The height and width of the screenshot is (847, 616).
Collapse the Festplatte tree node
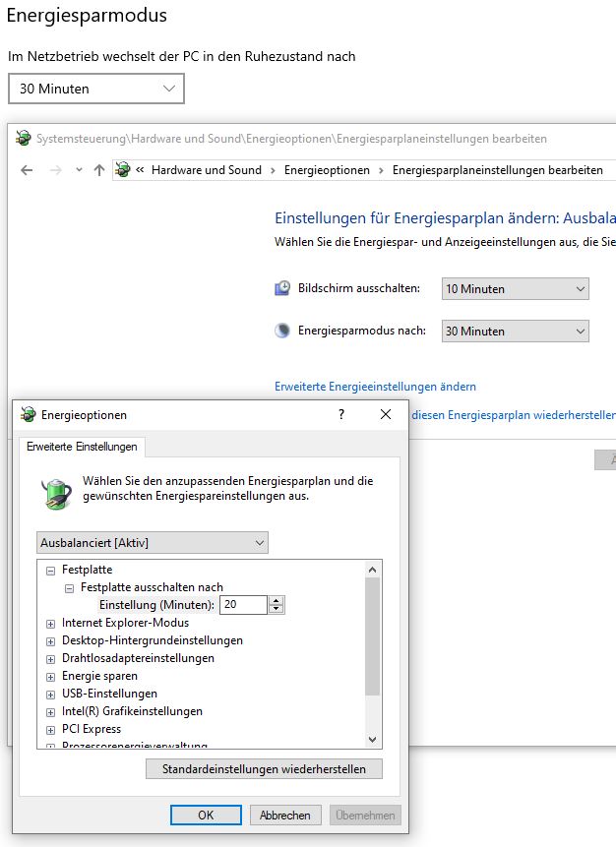coord(50,570)
